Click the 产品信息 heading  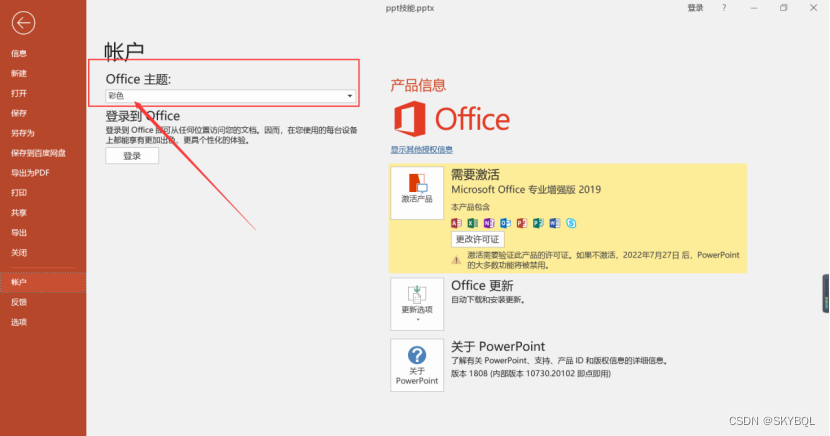point(418,85)
